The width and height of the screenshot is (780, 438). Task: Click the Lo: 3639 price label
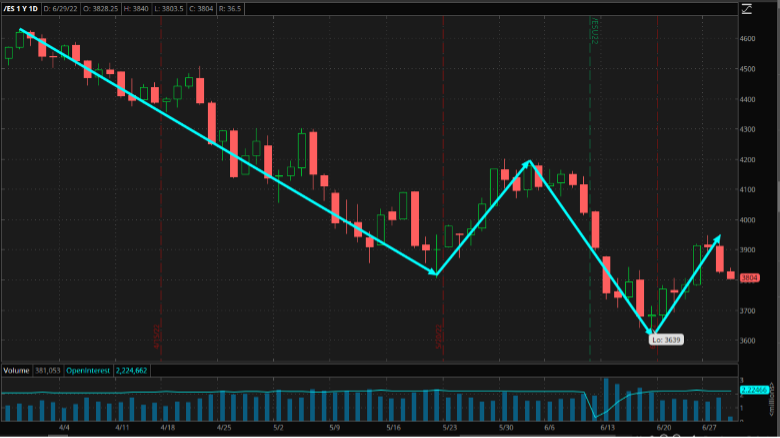pyautogui.click(x=666, y=340)
